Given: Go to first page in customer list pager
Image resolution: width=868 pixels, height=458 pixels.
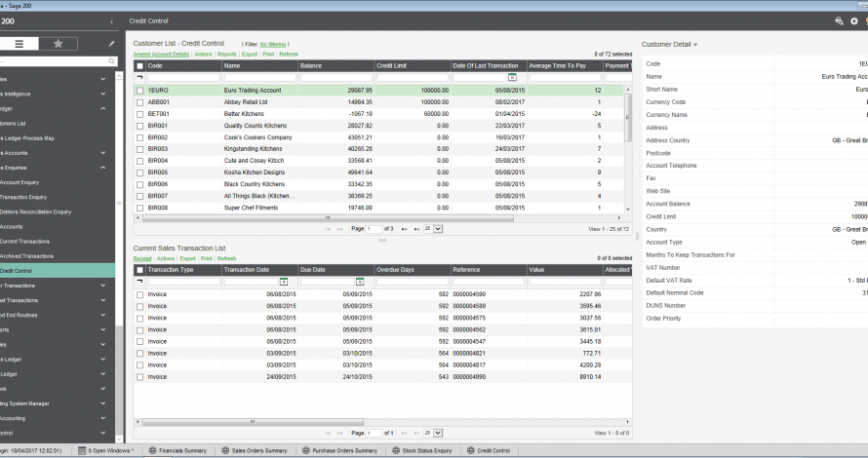Looking at the screenshot, I should tap(328, 229).
